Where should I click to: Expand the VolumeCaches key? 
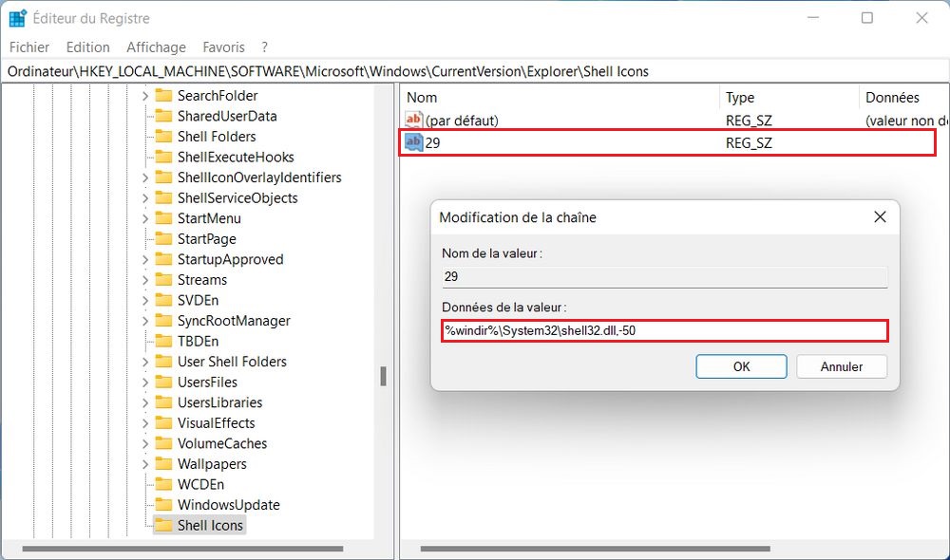pyautogui.click(x=144, y=444)
